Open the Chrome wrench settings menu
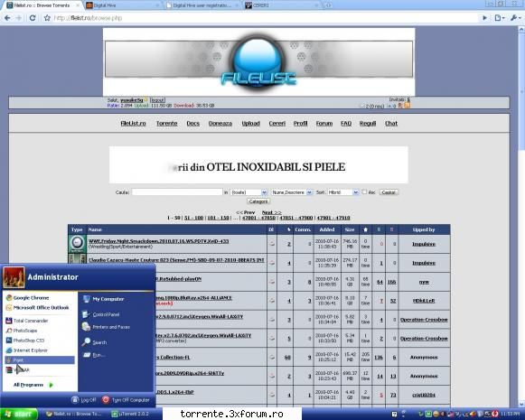The height and width of the screenshot is (420, 525). pos(515,18)
